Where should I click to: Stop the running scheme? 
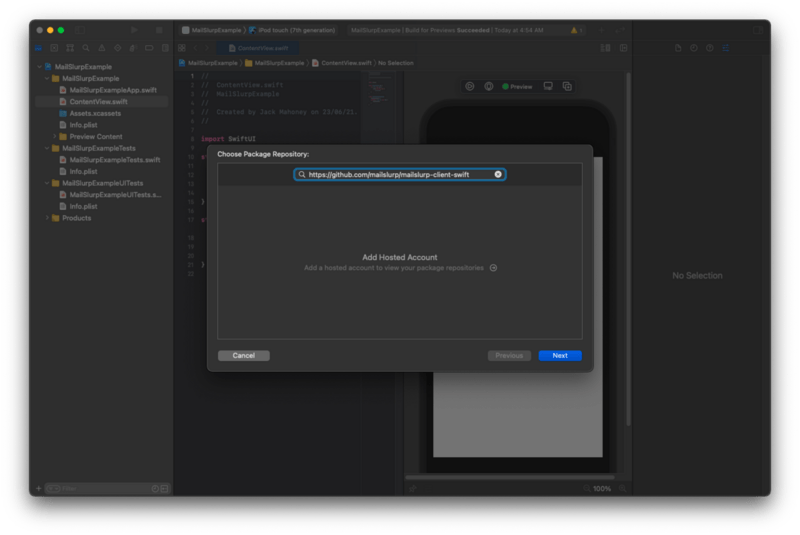click(x=159, y=30)
